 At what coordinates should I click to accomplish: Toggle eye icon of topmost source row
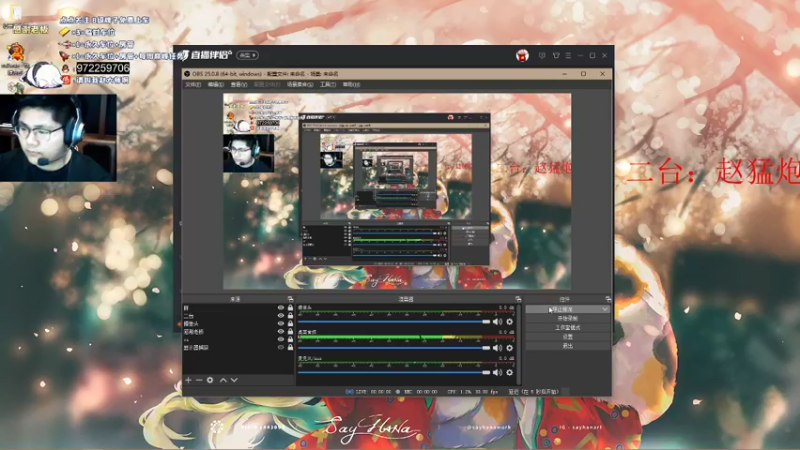click(281, 308)
